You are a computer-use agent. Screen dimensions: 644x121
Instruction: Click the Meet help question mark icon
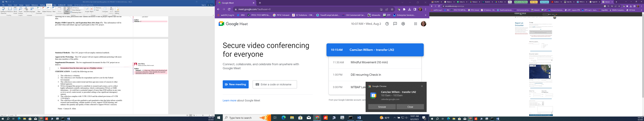click(x=387, y=24)
